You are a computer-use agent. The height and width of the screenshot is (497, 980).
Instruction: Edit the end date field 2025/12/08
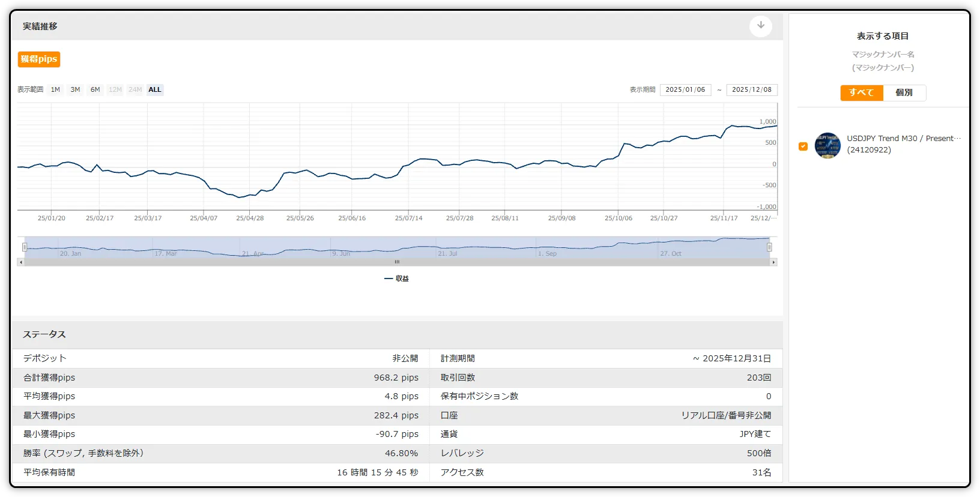tap(752, 89)
